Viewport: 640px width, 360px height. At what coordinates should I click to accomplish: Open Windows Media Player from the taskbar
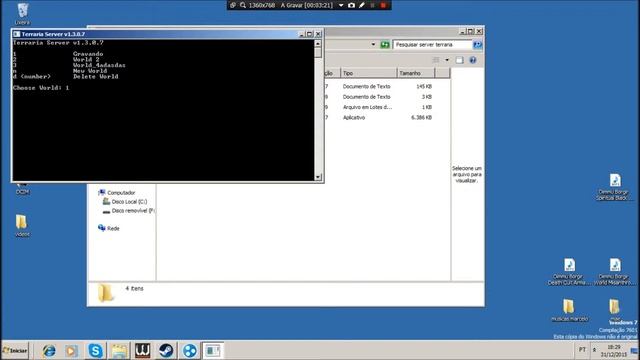click(71, 351)
